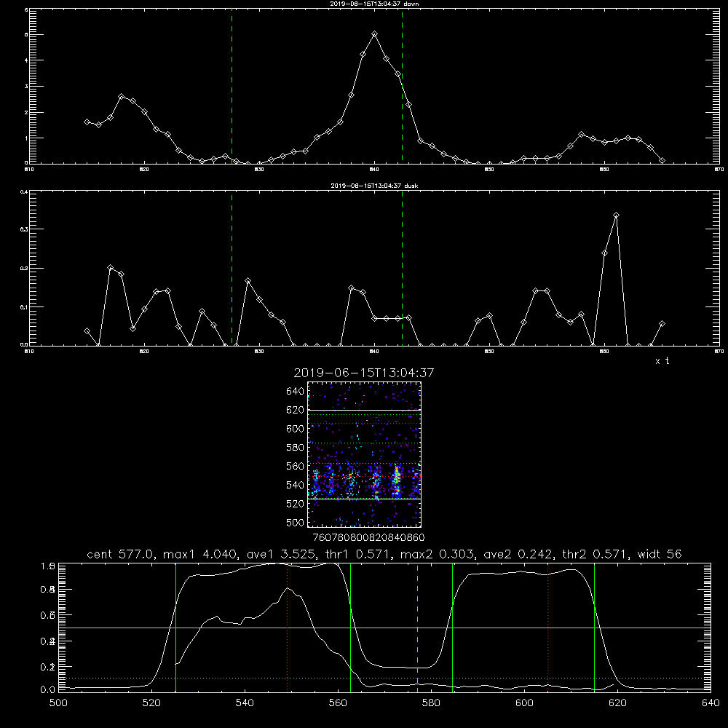Image resolution: width=728 pixels, height=728 pixels.
Task: Select the dawn plot peak diamond at 840
Action: 375,34
